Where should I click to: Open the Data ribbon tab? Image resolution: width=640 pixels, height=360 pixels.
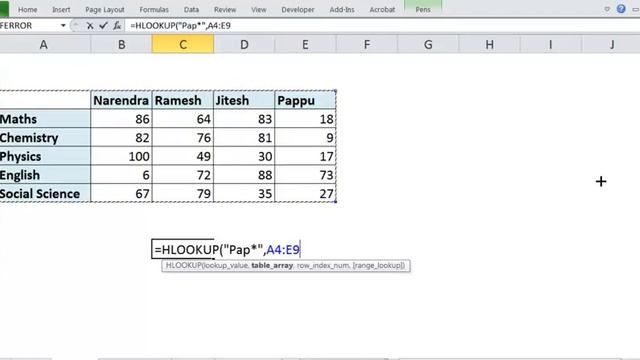coord(191,9)
